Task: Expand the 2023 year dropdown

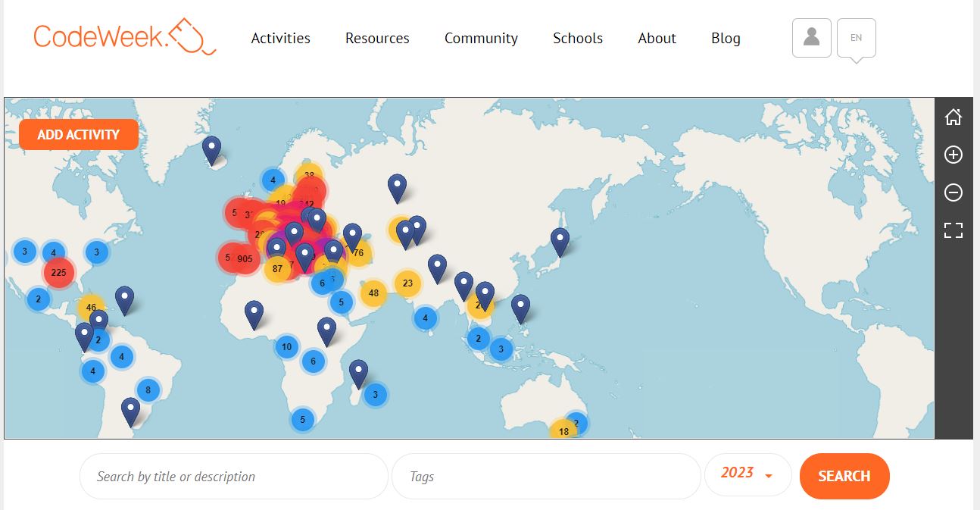Action: pos(747,474)
